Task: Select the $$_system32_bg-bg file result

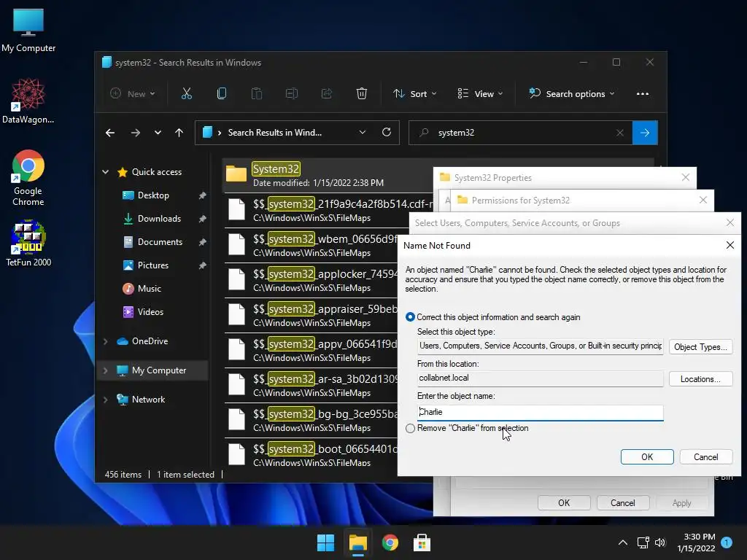Action: tap(311, 421)
